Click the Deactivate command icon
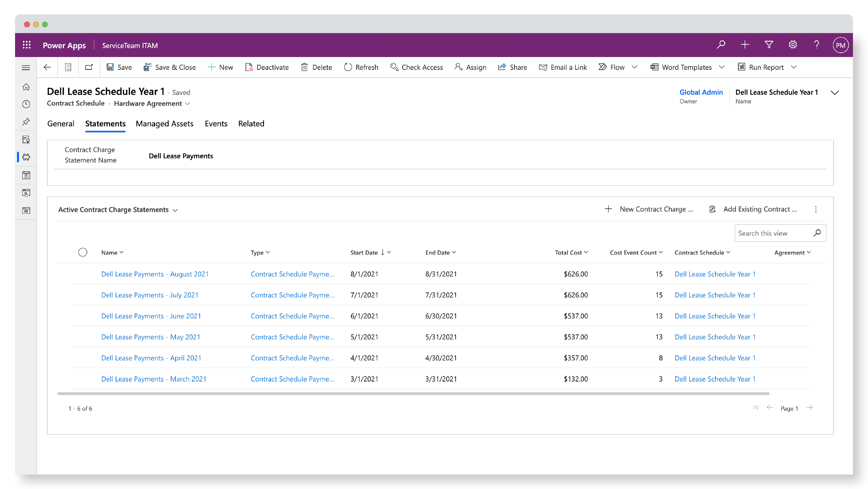 (250, 67)
